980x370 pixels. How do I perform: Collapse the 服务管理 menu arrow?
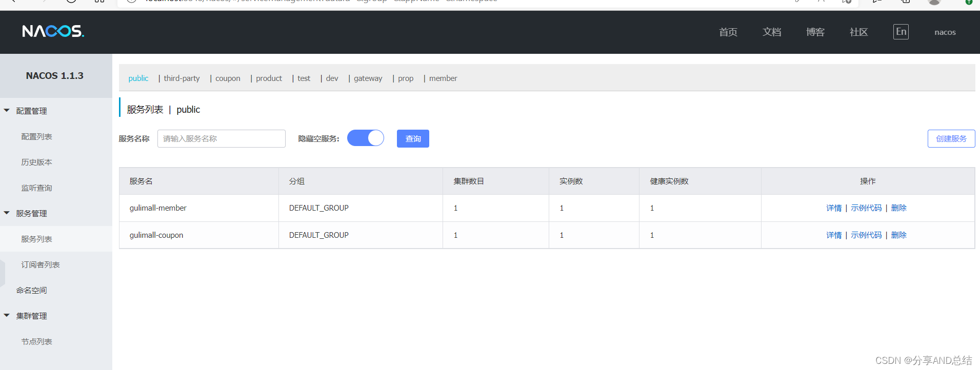(7, 213)
